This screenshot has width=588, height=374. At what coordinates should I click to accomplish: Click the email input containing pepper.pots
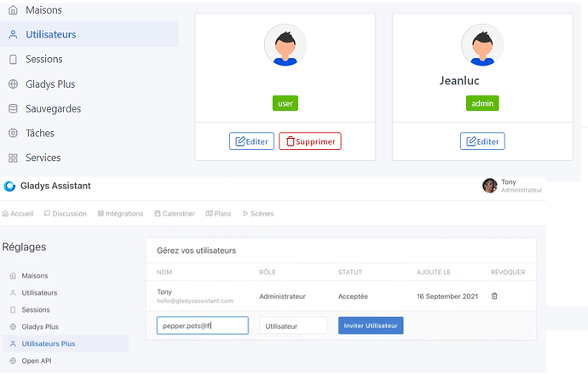202,325
